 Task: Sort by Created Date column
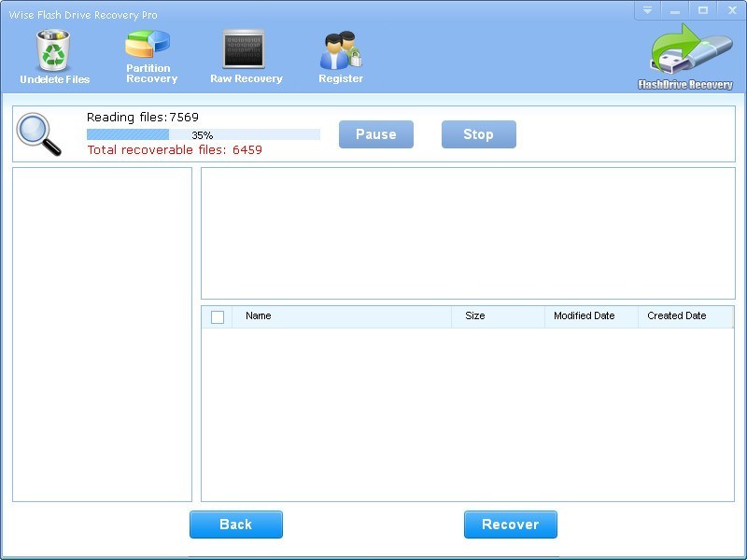[676, 316]
